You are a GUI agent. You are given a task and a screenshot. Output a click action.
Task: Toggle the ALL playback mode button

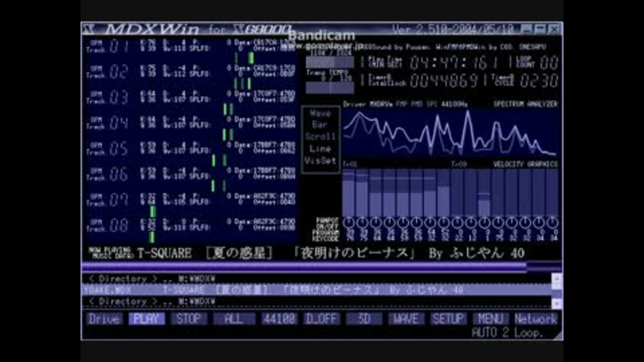pyautogui.click(x=234, y=319)
